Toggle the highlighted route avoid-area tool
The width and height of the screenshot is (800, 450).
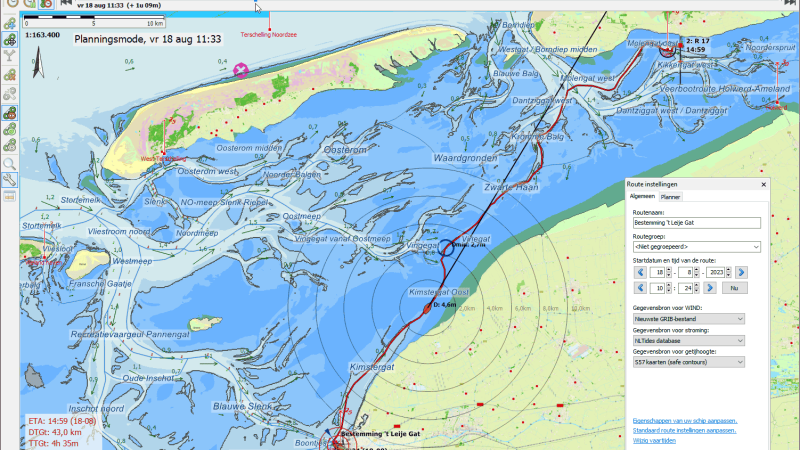tap(10, 113)
